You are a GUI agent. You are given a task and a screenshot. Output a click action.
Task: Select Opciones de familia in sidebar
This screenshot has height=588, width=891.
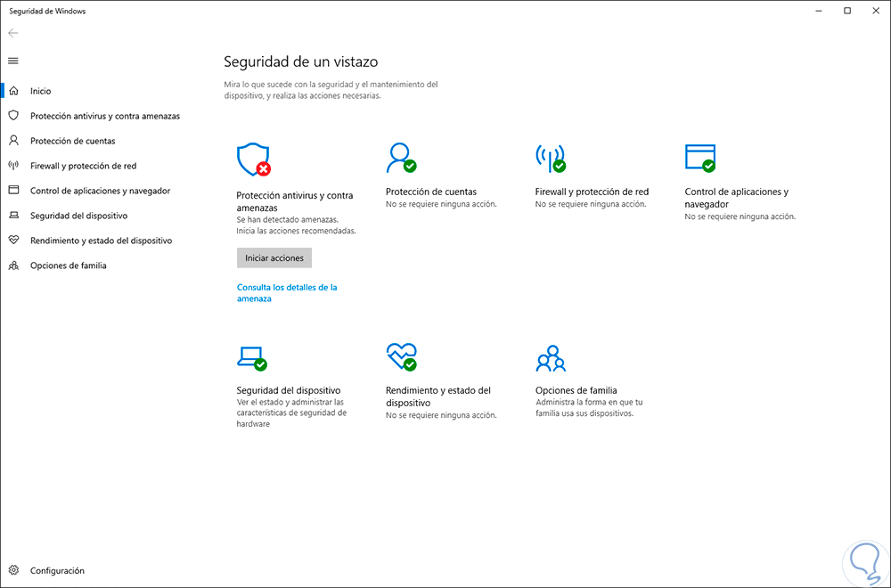(x=69, y=265)
